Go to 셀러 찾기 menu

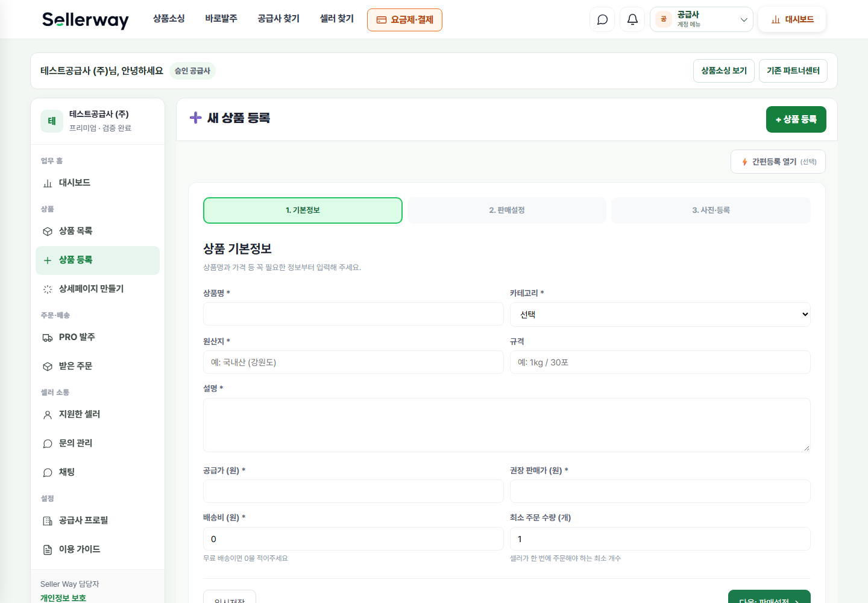337,19
